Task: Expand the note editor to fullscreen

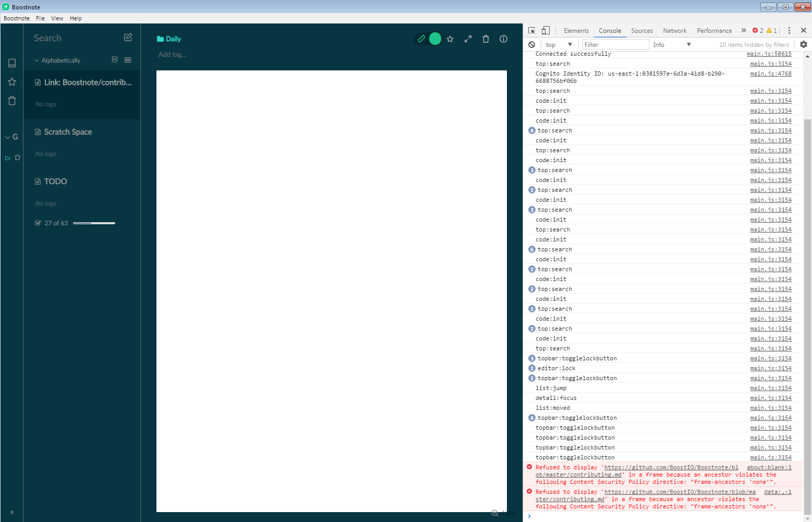Action: coord(468,39)
